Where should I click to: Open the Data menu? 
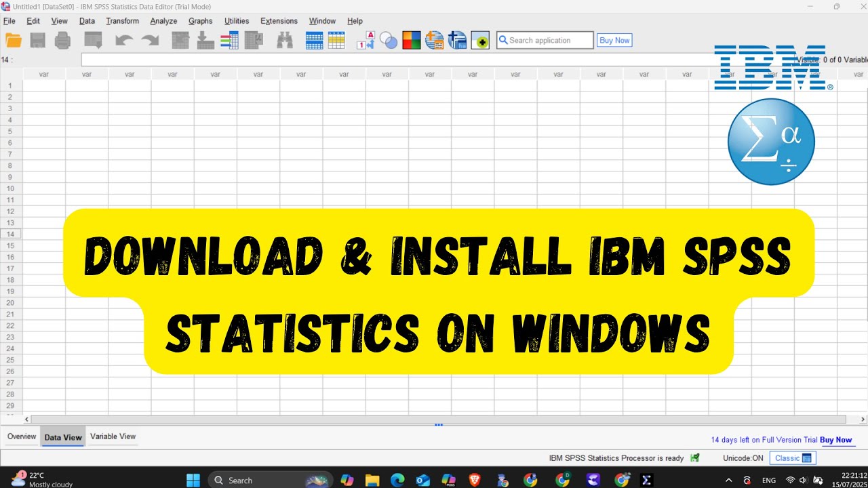point(87,21)
